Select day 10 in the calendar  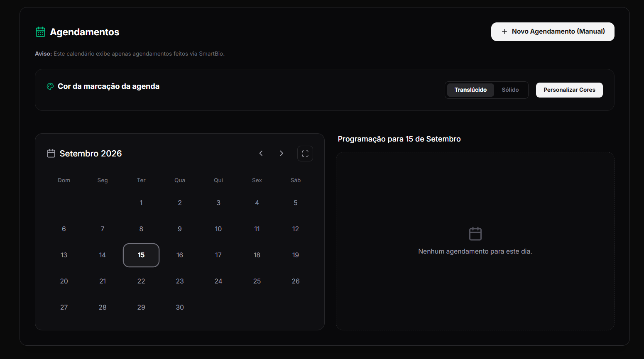pyautogui.click(x=218, y=229)
